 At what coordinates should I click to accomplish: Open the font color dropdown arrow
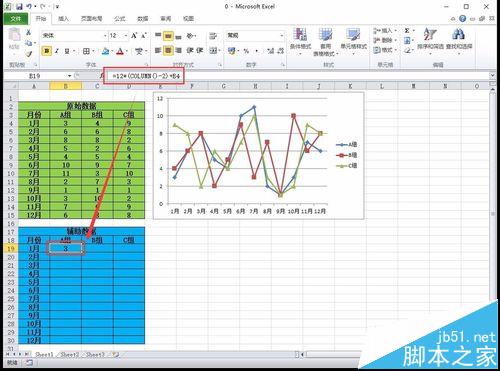(127, 51)
